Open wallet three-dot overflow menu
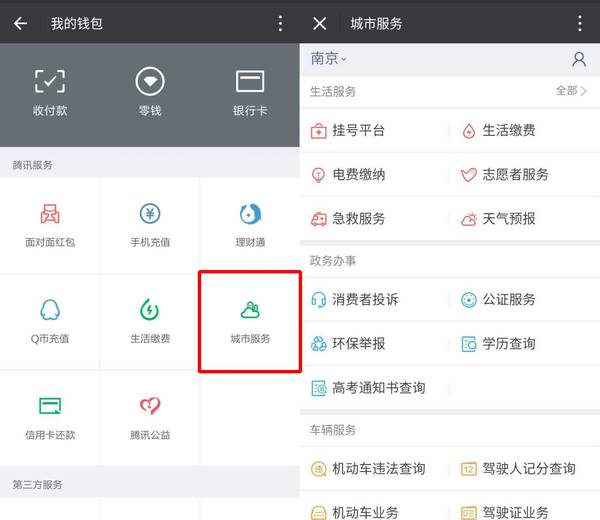The image size is (600, 520). (x=280, y=23)
